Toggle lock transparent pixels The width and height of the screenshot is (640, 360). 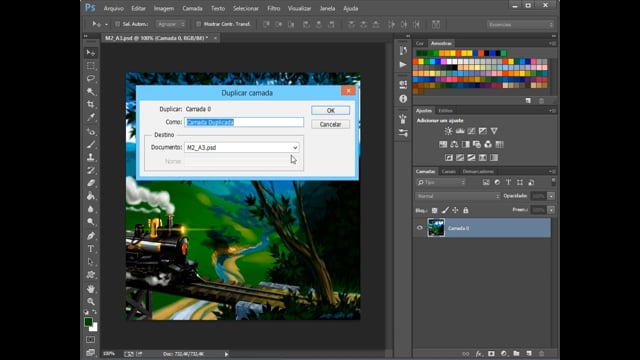tap(434, 210)
